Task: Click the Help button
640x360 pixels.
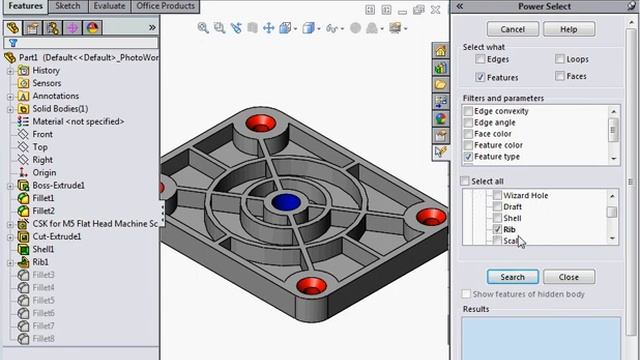Action: (x=569, y=29)
